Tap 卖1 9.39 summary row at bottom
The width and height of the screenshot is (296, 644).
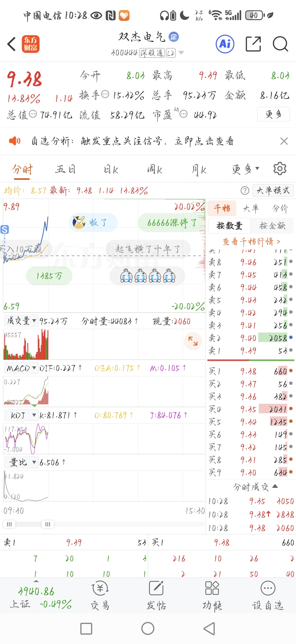[x=74, y=542]
